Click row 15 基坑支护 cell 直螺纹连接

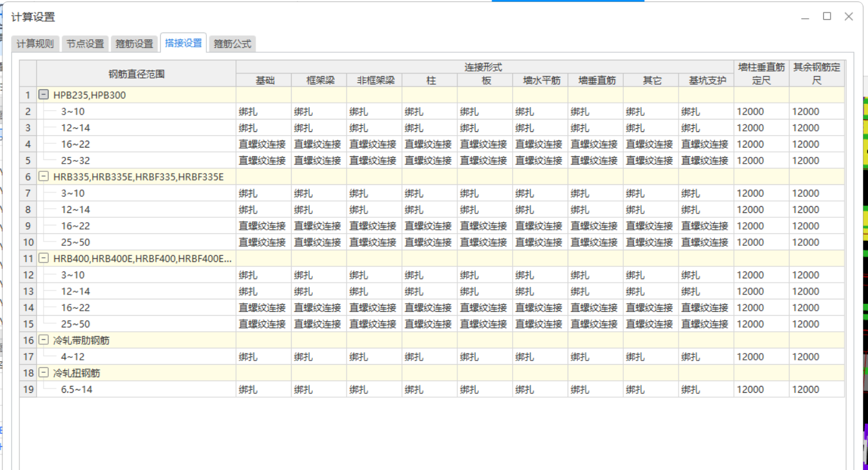(707, 324)
